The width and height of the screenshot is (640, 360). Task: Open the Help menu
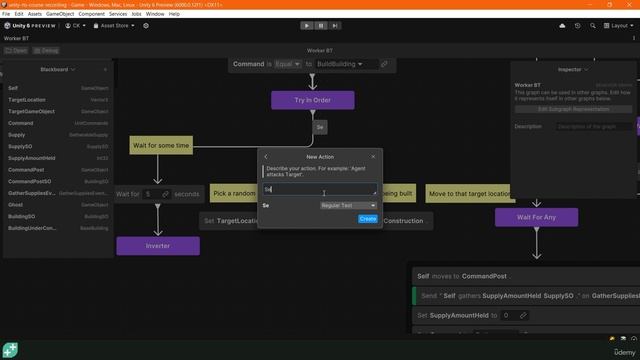pyautogui.click(x=174, y=14)
